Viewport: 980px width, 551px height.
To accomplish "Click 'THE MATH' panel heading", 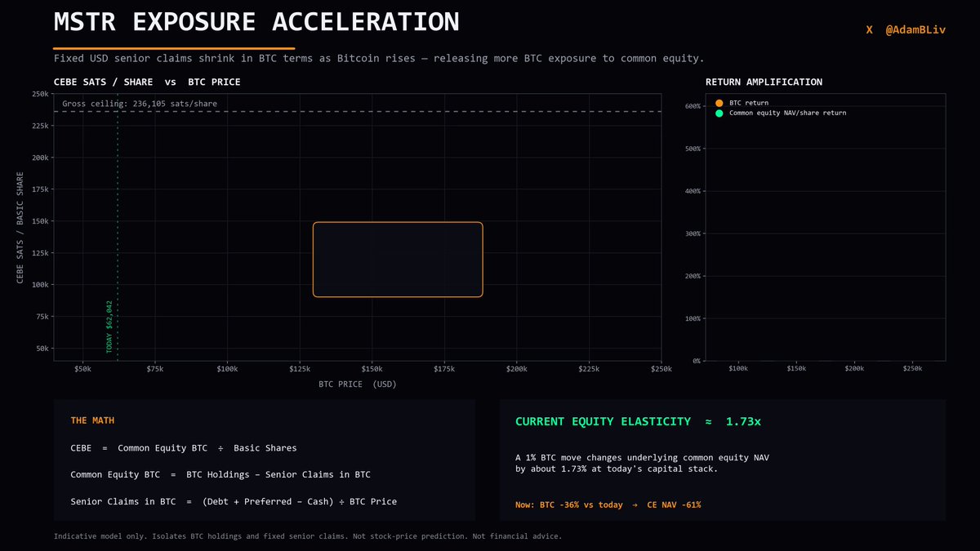I will pos(92,420).
